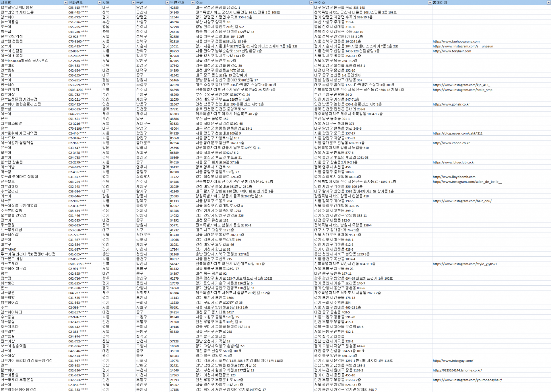Open the 주소 column filter dropdown
The height and width of the screenshot is (392, 551).
point(311,3)
